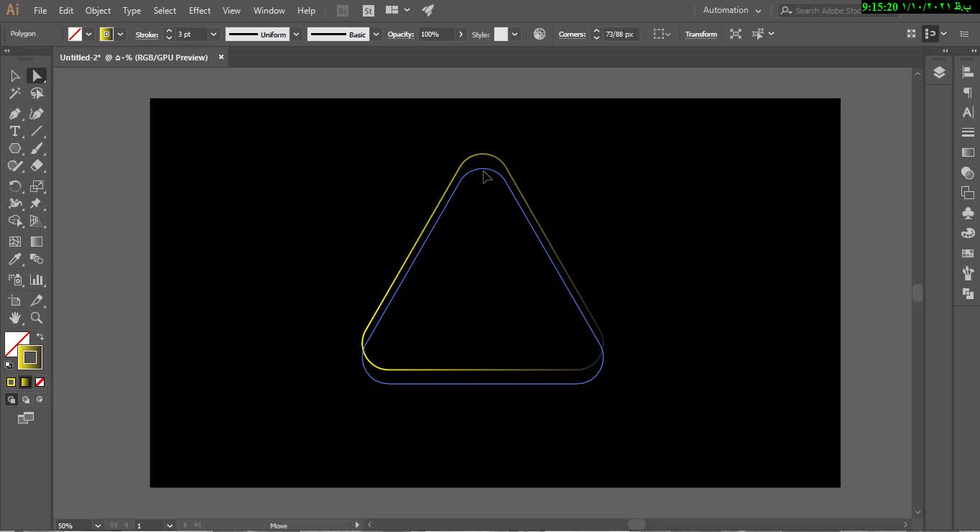Screen dimensions: 980x532
Task: Click the Transform button
Action: (701, 35)
